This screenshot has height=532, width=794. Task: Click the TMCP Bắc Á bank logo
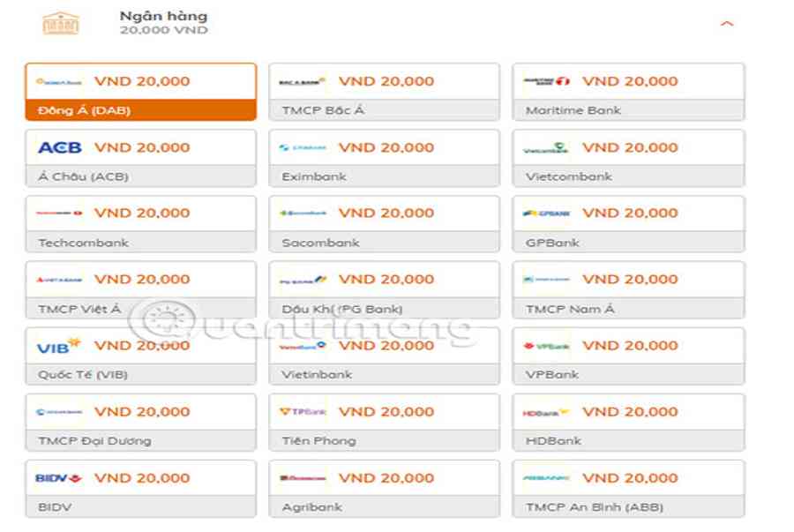[x=303, y=81]
